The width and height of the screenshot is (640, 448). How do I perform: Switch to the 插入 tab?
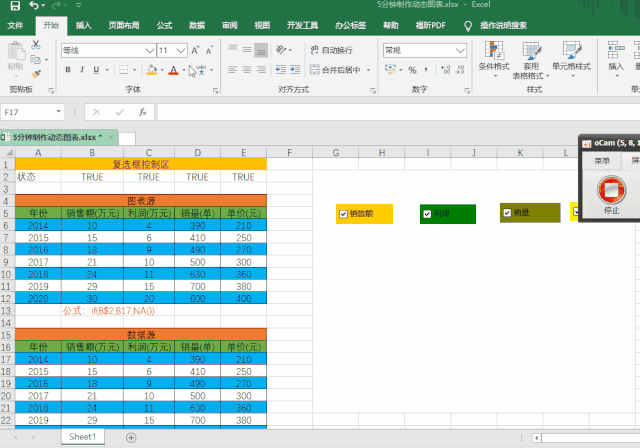coord(83,25)
